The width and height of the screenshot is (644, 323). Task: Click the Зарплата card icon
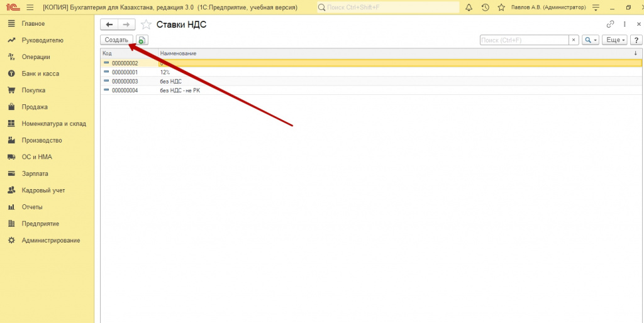click(x=11, y=173)
